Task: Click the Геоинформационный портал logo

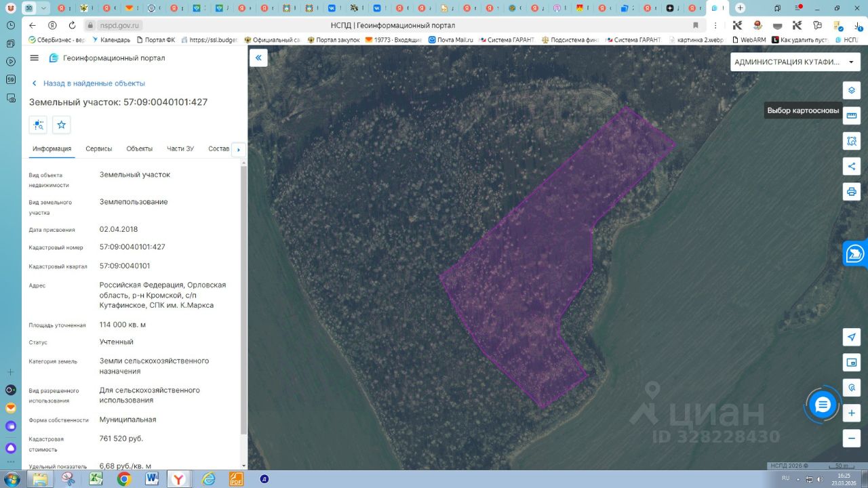Action: (107, 58)
